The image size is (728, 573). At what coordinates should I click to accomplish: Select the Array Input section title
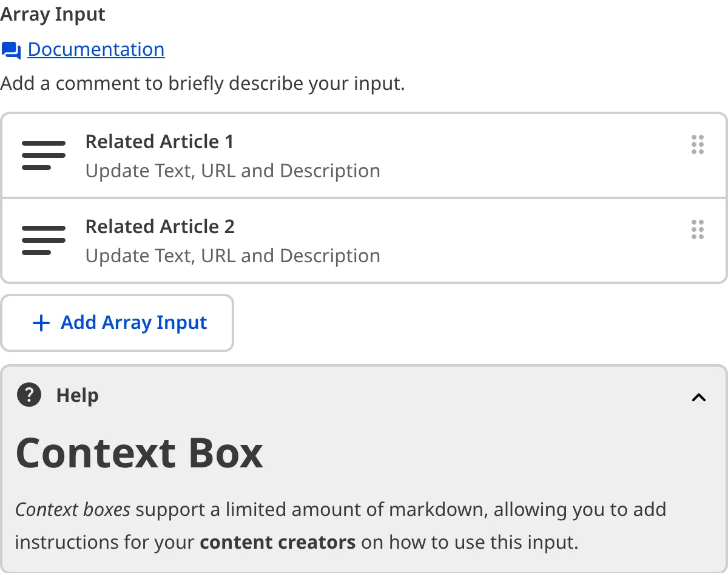point(53,14)
